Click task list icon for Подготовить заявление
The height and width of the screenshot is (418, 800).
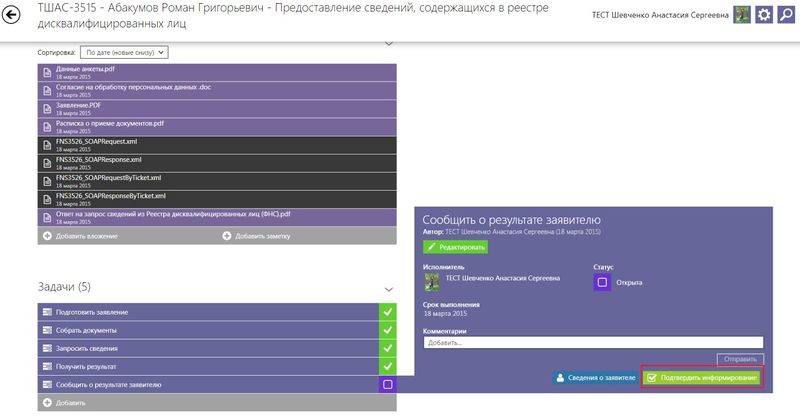pyautogui.click(x=47, y=312)
